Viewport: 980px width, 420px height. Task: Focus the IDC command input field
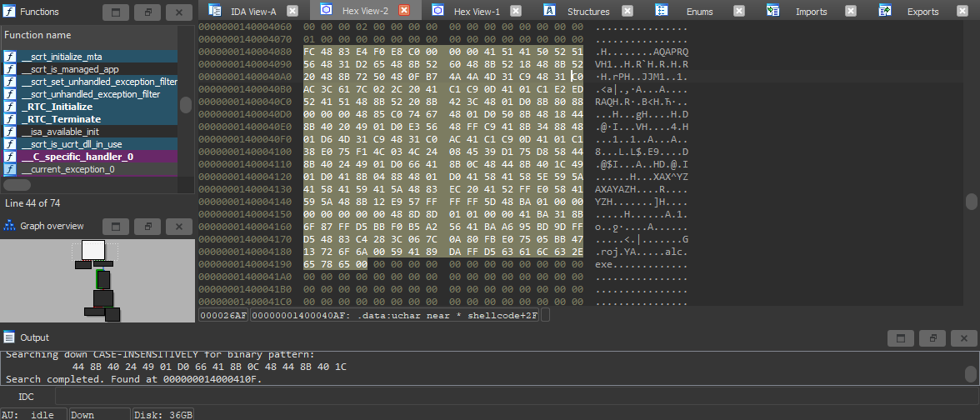[500, 397]
